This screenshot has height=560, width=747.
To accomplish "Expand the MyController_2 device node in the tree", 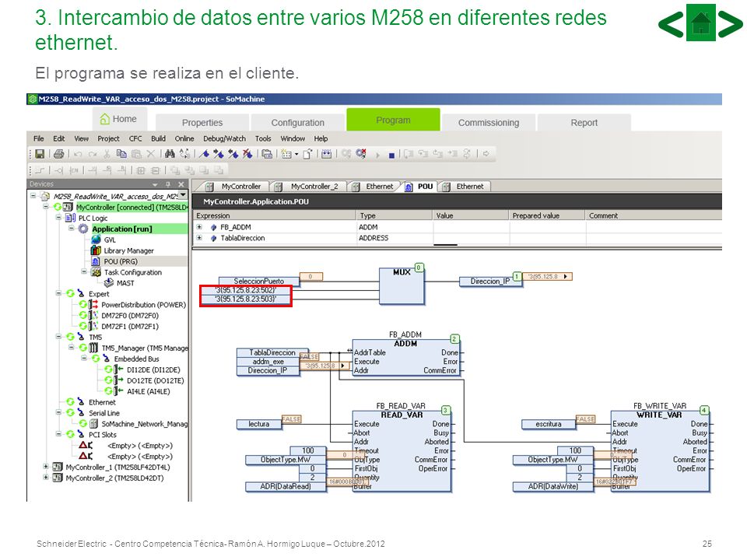I will 46,477.
